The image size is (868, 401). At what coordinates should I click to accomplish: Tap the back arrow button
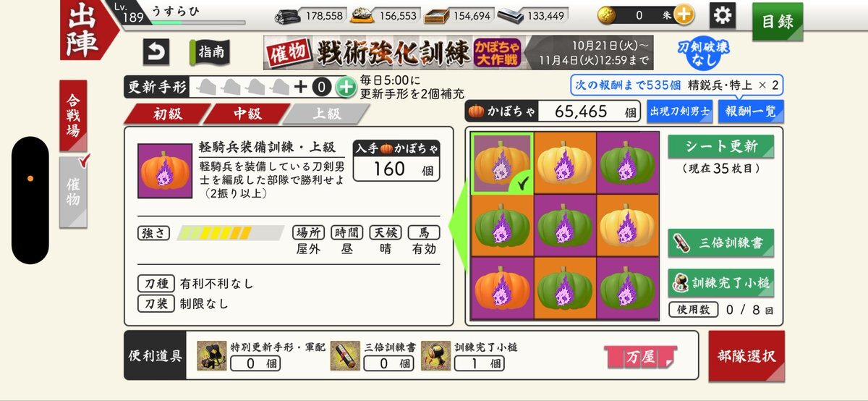pyautogui.click(x=156, y=51)
